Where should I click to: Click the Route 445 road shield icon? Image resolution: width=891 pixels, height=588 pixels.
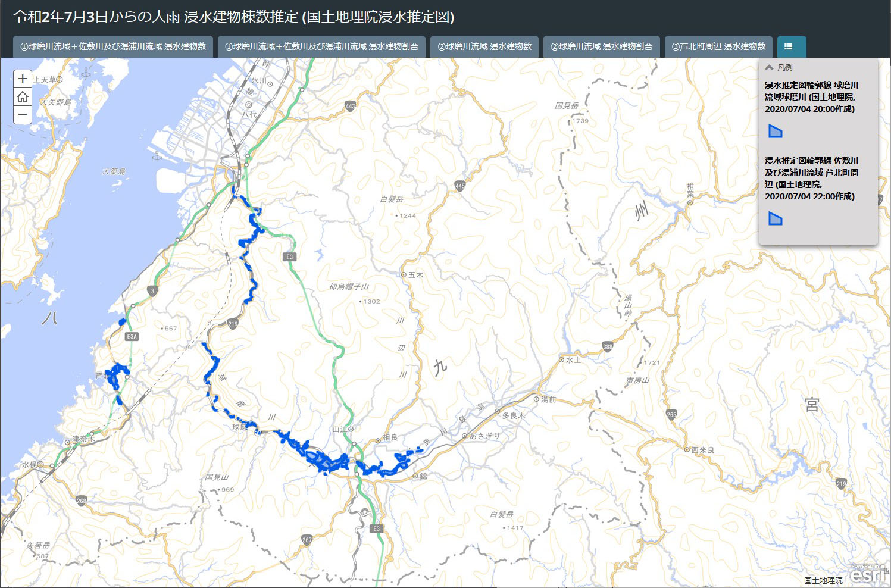point(458,184)
